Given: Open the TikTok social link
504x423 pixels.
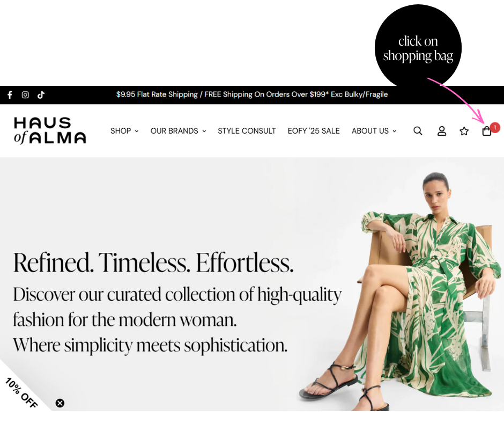Looking at the screenshot, I should tap(41, 95).
